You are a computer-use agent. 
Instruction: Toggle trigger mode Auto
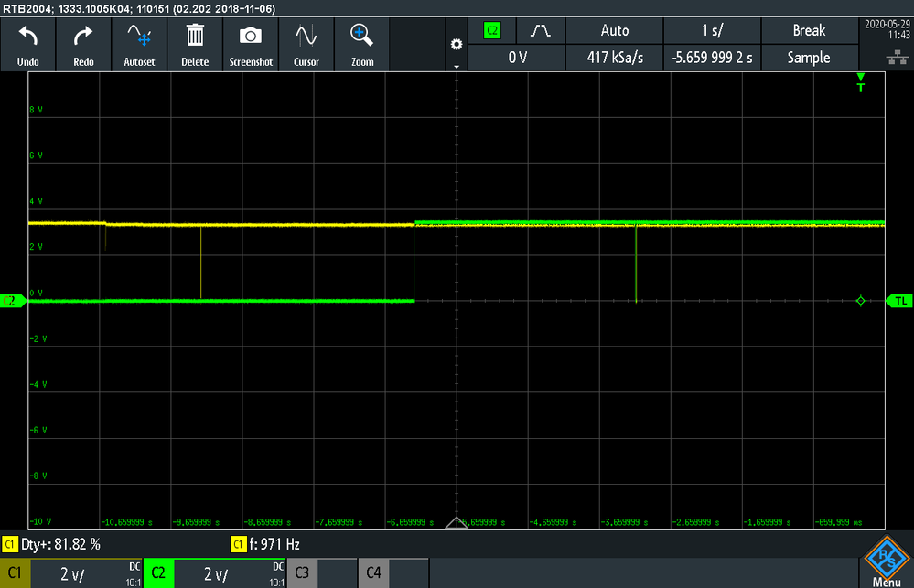click(615, 31)
